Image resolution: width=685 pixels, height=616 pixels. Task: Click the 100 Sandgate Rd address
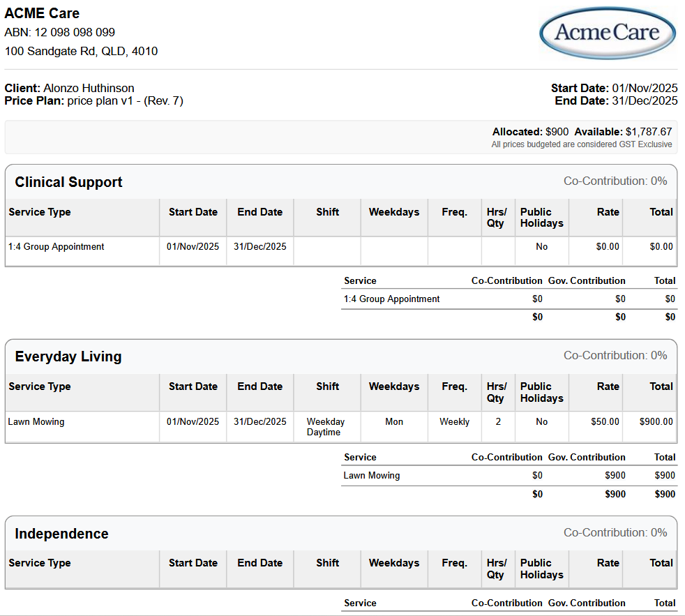(x=81, y=51)
